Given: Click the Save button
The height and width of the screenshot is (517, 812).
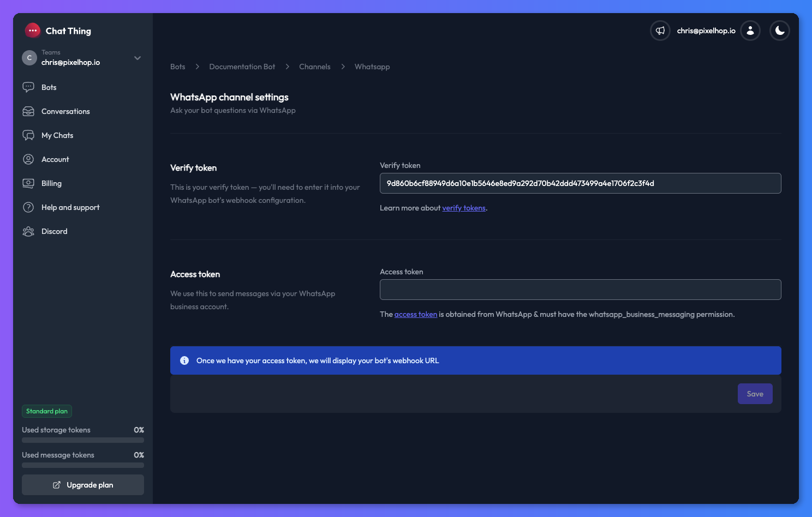Looking at the screenshot, I should 755,394.
